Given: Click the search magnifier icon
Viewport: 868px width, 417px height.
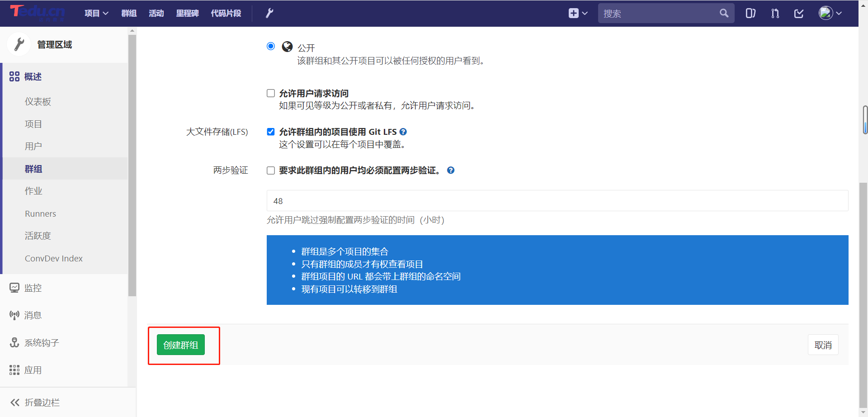Looking at the screenshot, I should click(724, 13).
